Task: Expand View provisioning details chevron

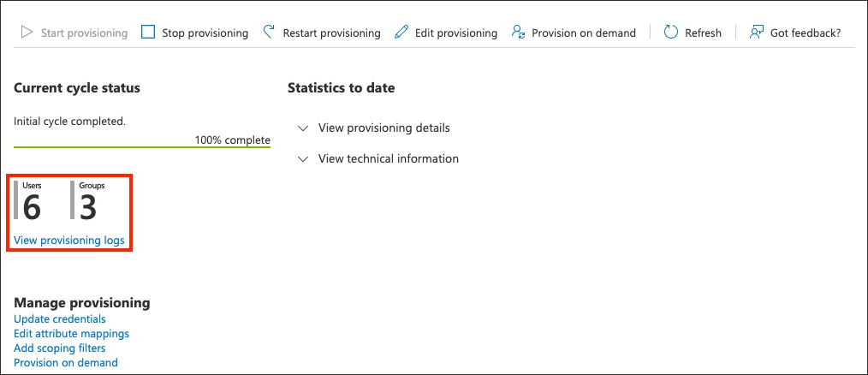Action: tap(302, 128)
